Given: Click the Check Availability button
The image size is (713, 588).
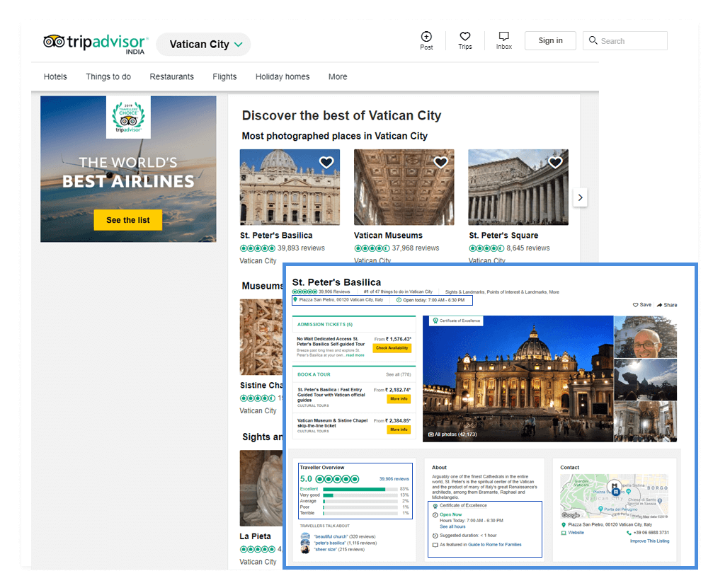Looking at the screenshot, I should coord(392,348).
